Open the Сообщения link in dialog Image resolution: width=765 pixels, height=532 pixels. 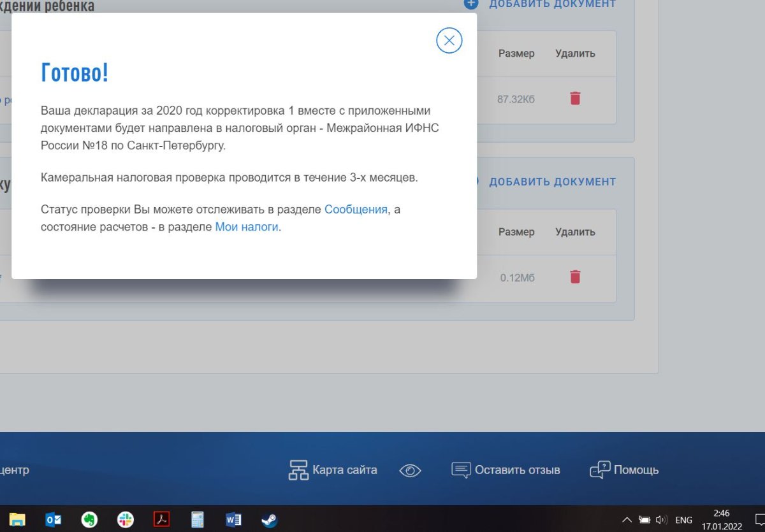point(356,210)
